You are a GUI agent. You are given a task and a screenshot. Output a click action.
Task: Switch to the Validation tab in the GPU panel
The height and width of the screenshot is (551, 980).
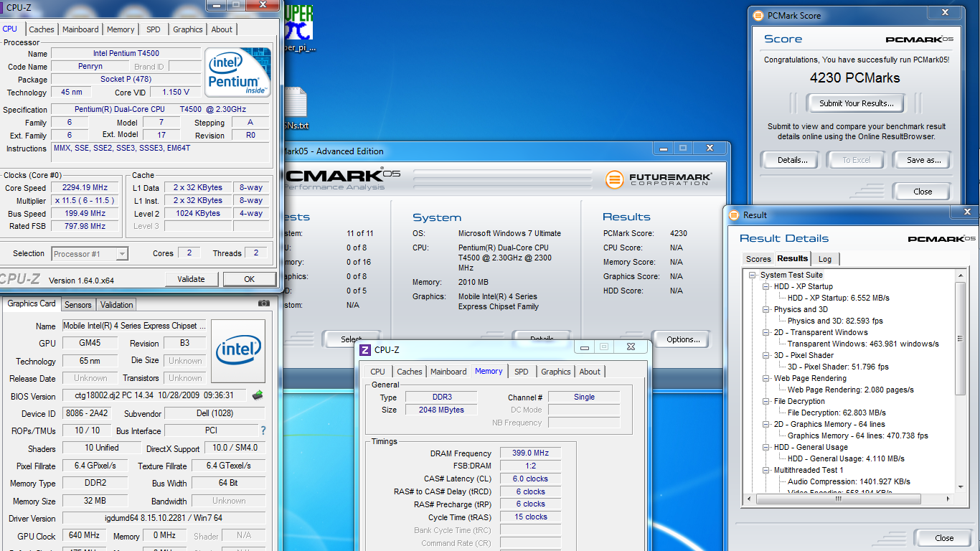pos(116,304)
